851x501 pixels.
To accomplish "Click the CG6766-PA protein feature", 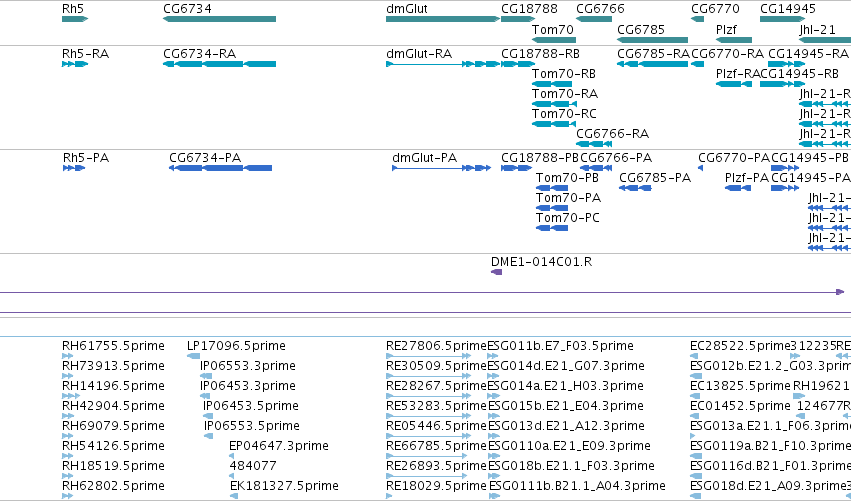I will tap(596, 168).
